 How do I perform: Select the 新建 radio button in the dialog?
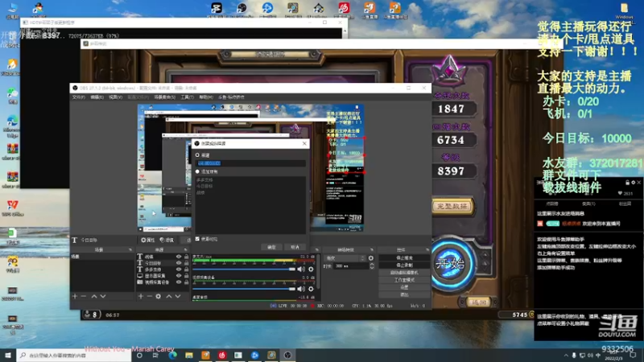click(x=197, y=155)
